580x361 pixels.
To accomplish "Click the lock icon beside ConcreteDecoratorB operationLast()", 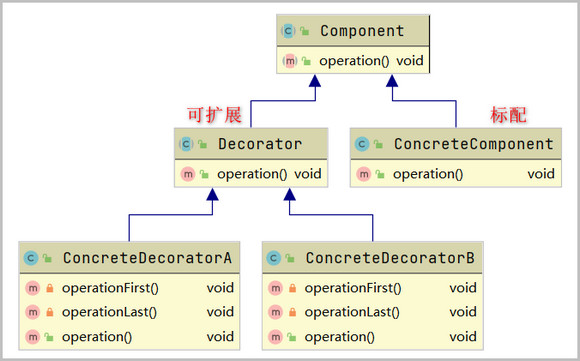I will point(292,312).
